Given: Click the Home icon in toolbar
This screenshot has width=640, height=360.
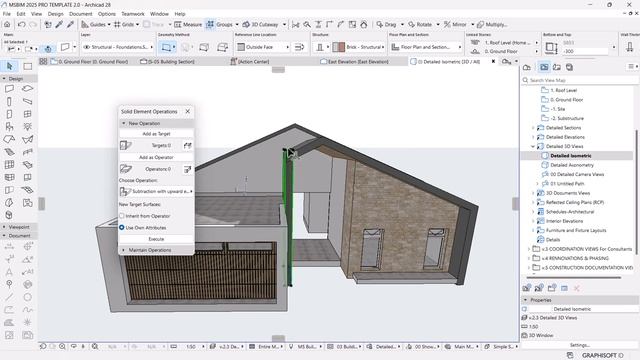Looking at the screenshot, I should [x=7, y=24].
